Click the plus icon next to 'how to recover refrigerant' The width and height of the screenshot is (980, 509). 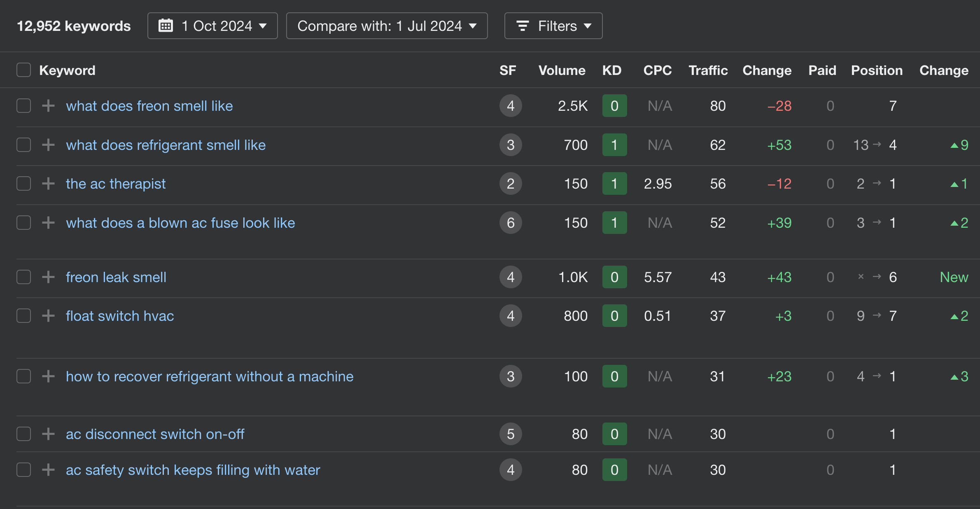coord(48,376)
